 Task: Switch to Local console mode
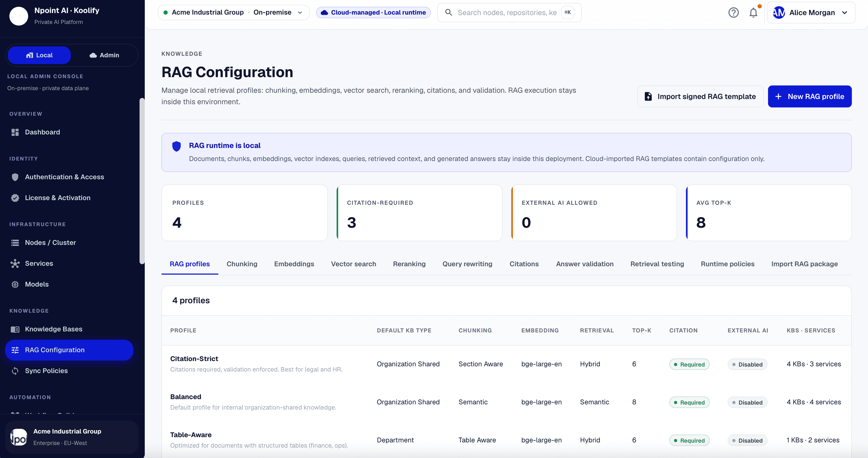39,55
